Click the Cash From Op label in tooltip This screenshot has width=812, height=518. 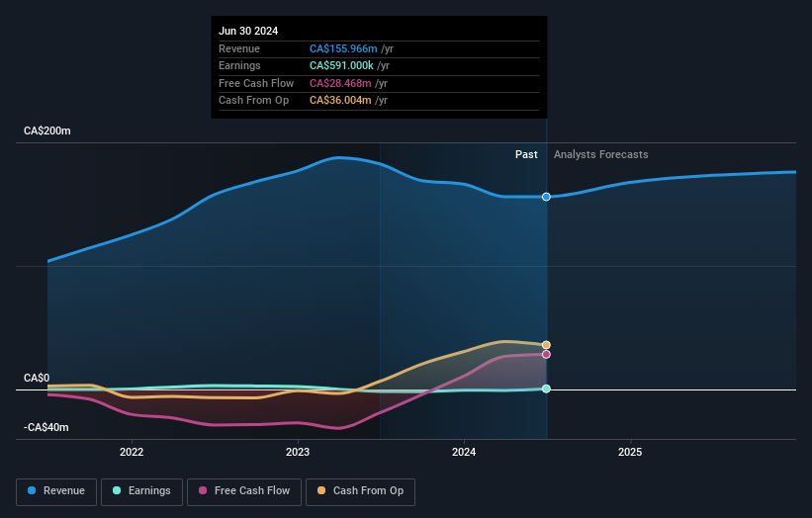[254, 101]
